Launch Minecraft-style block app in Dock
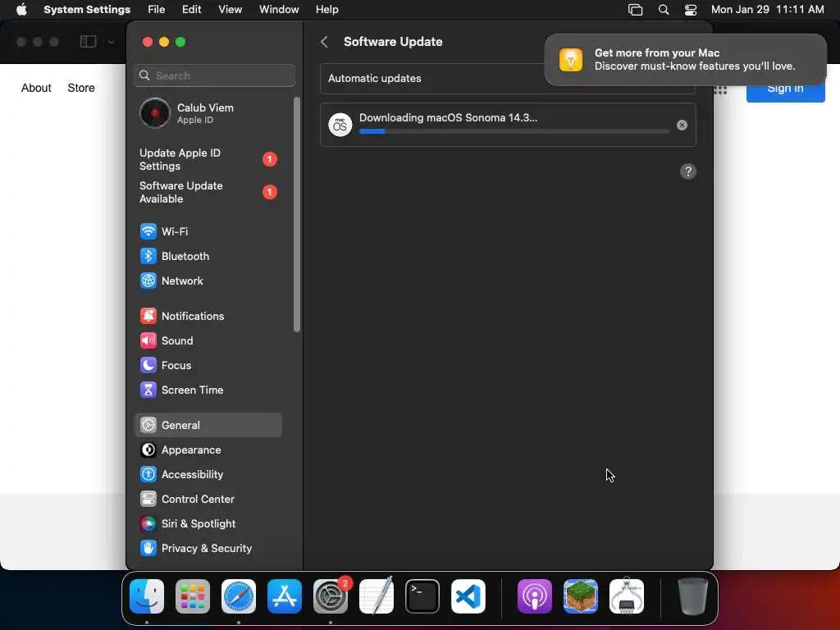The image size is (840, 630). tap(581, 596)
